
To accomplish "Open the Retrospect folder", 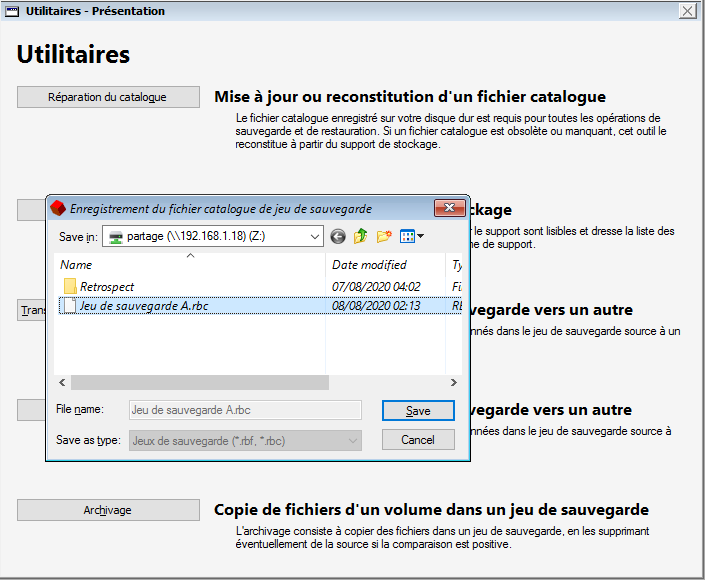I will tap(106, 287).
